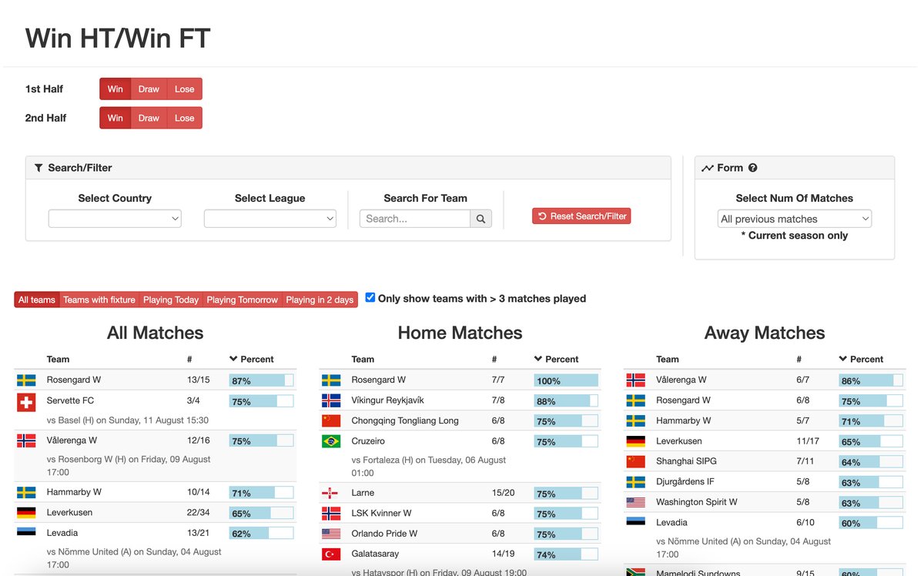Sort Home Matches by Percent column
The width and height of the screenshot is (924, 576).
coord(557,359)
